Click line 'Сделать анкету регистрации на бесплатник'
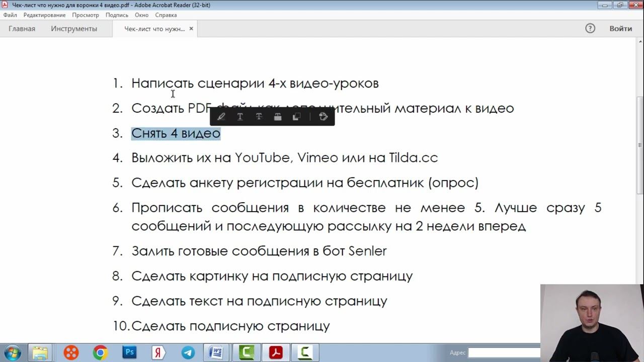Viewport: 644px width, 362px height. (x=305, y=183)
